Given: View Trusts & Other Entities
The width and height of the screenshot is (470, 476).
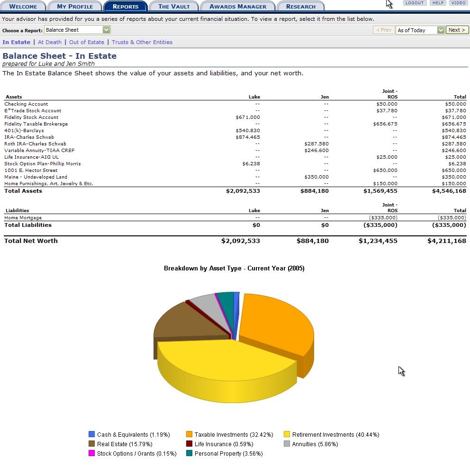Looking at the screenshot, I should point(142,42).
